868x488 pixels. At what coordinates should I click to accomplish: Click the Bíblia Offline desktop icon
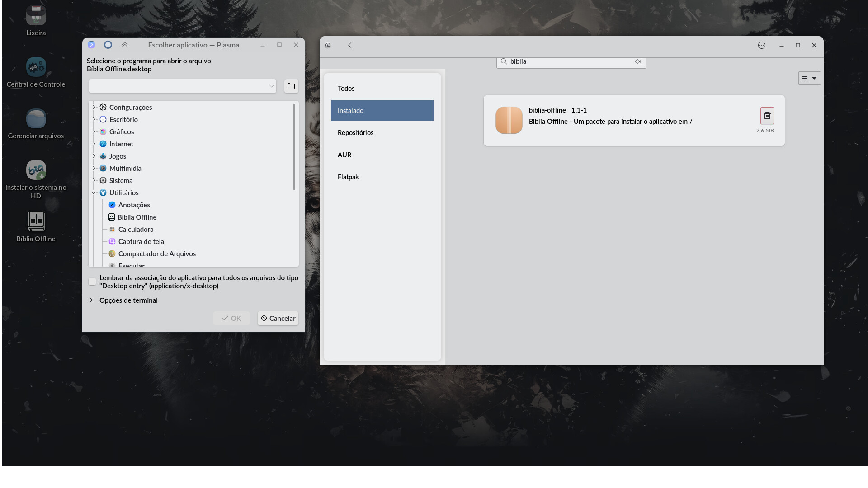[36, 222]
